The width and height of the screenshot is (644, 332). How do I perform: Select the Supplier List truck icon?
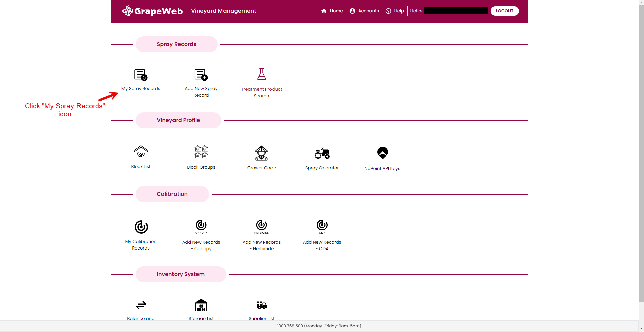[261, 305]
